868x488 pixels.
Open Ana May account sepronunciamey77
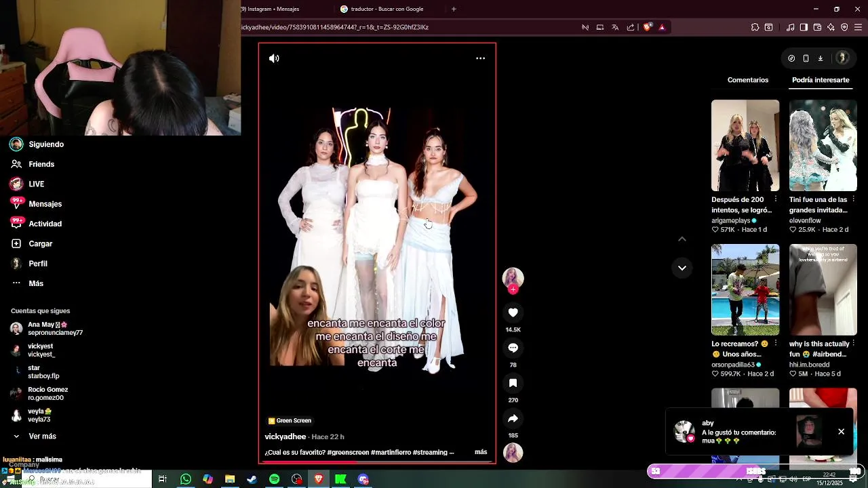(x=47, y=329)
